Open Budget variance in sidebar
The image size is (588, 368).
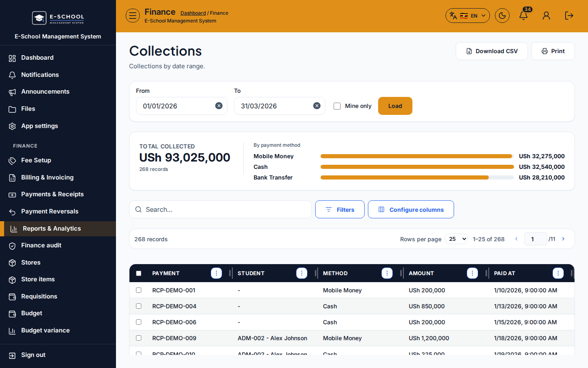click(58, 330)
